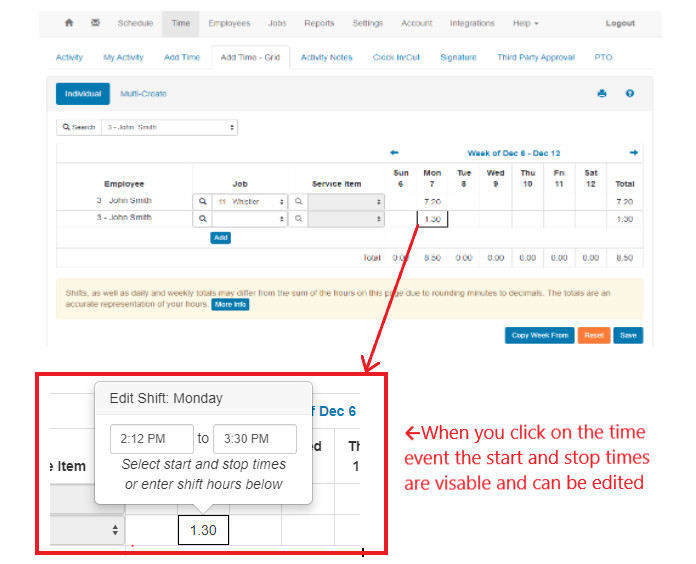Open the Schedule menu
Viewport: 696px width, 564px height.
pos(135,23)
